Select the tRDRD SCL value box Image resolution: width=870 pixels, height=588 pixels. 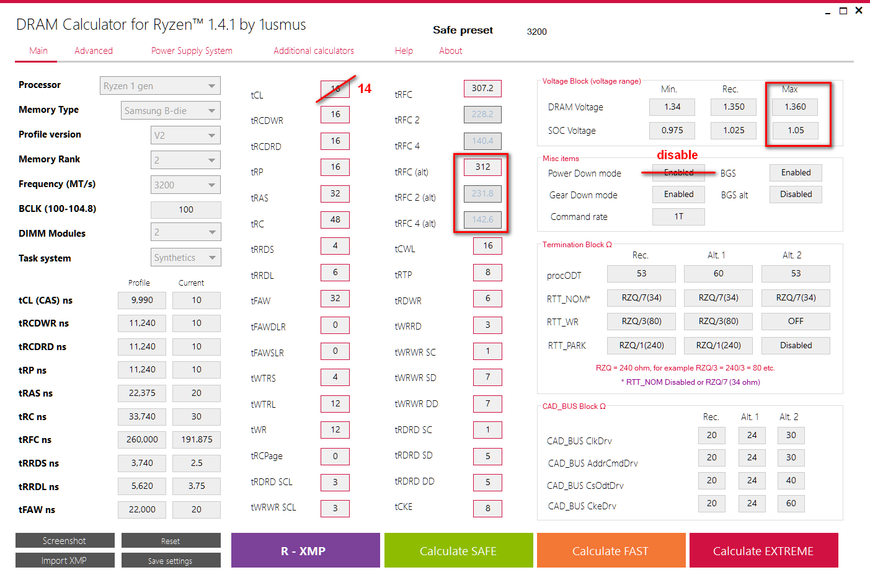pos(335,483)
